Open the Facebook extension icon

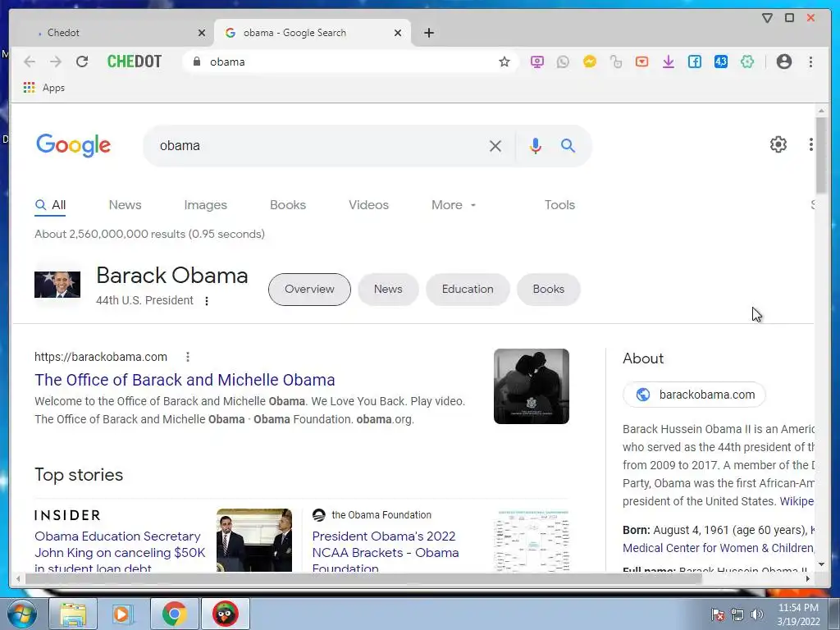[x=694, y=62]
